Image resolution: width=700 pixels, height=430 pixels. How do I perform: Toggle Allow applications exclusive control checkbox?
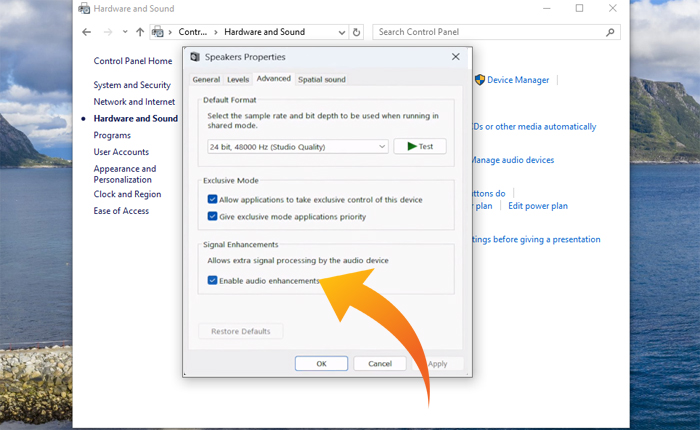coord(212,201)
